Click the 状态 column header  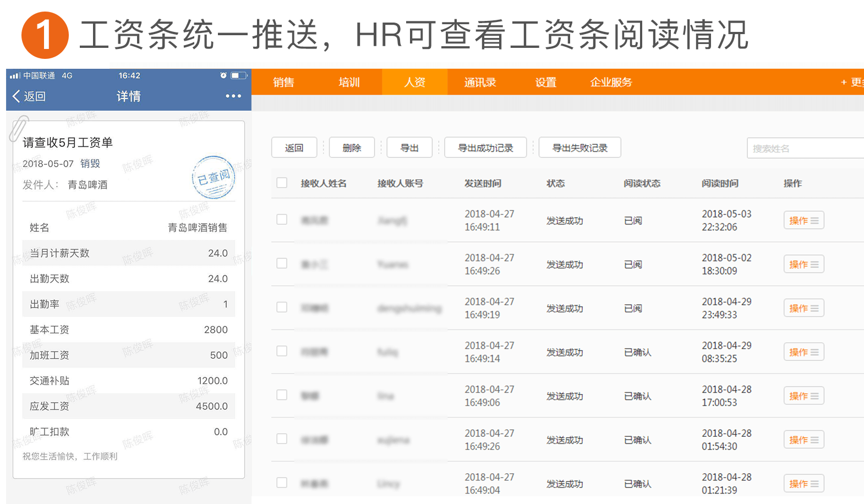[555, 183]
